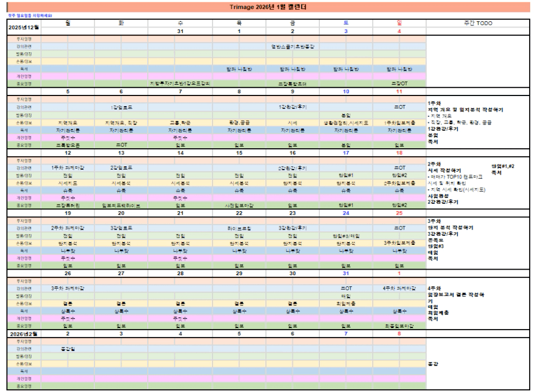Click the '목' weekday header

coord(239,23)
